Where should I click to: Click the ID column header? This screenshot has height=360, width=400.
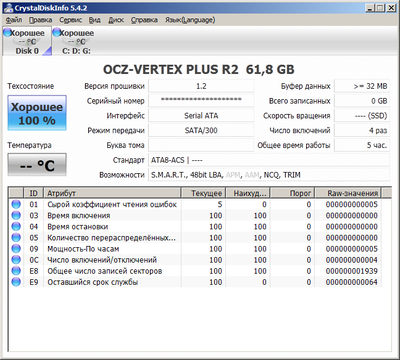(33, 193)
